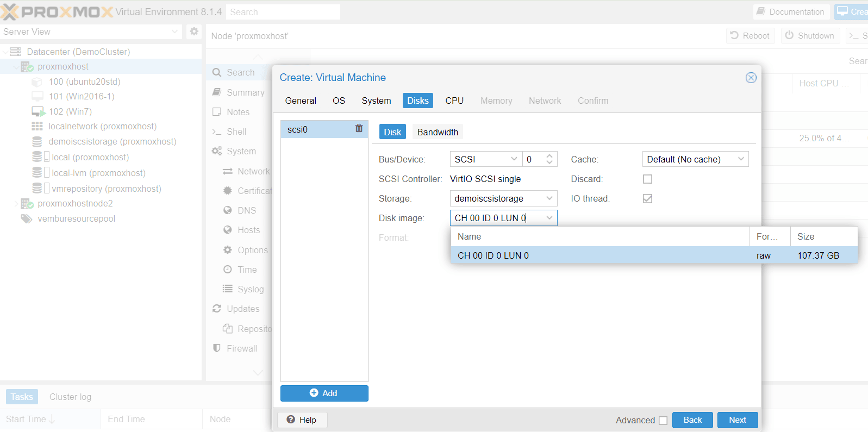868x432 pixels.
Task: Click the Reboot node button
Action: pyautogui.click(x=750, y=36)
